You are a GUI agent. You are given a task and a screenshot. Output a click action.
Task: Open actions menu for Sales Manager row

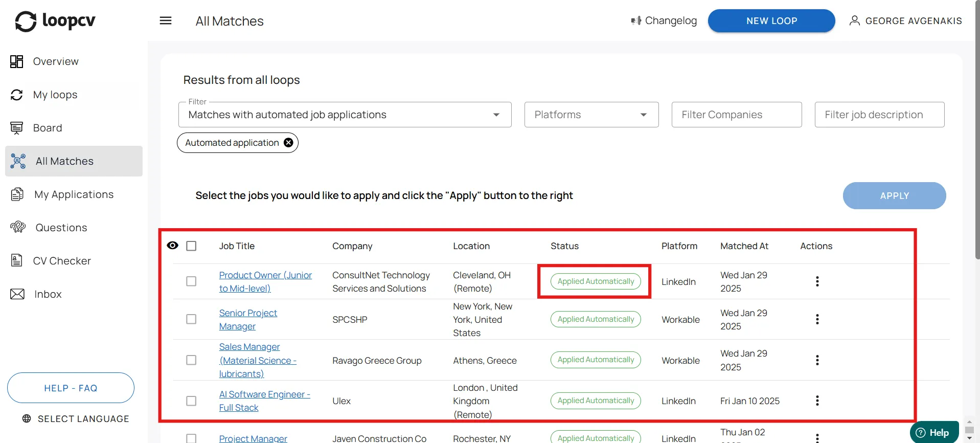pyautogui.click(x=817, y=360)
